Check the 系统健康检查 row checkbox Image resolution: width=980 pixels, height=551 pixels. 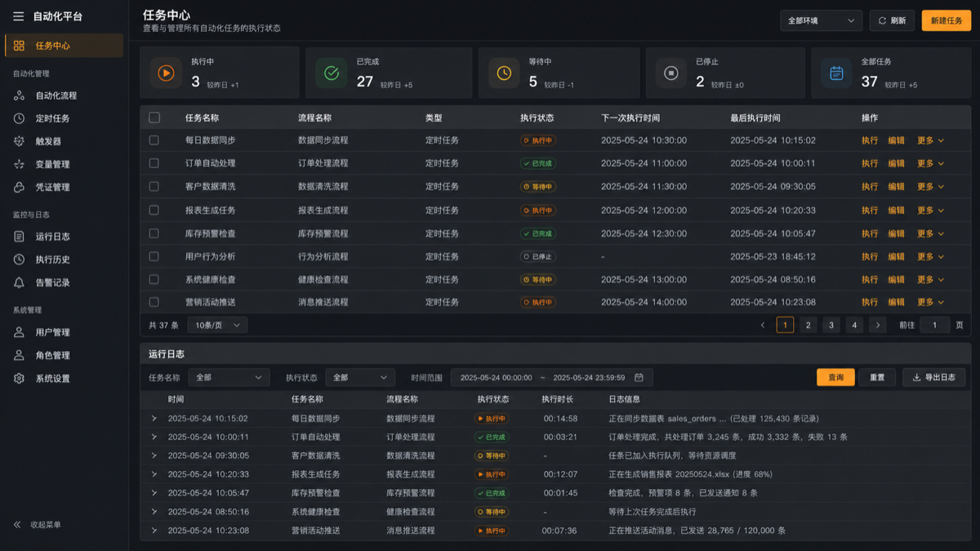(154, 279)
